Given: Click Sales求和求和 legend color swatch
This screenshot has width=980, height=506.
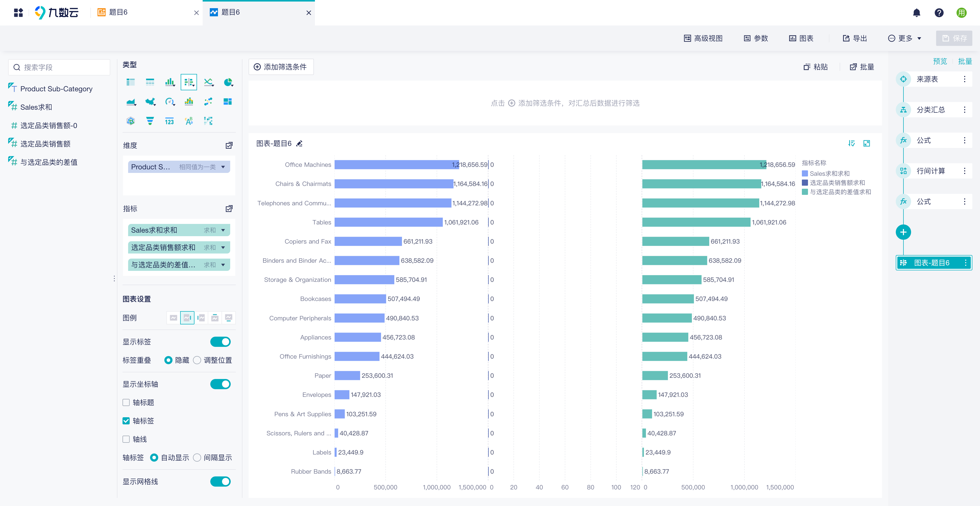Looking at the screenshot, I should [805, 174].
